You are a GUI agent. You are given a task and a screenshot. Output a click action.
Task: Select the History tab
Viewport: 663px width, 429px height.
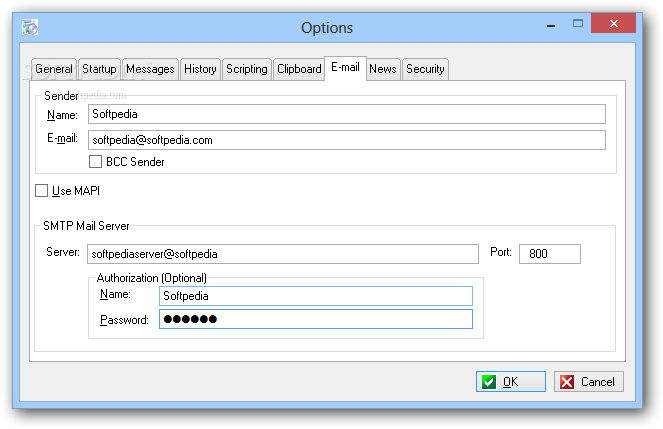200,69
